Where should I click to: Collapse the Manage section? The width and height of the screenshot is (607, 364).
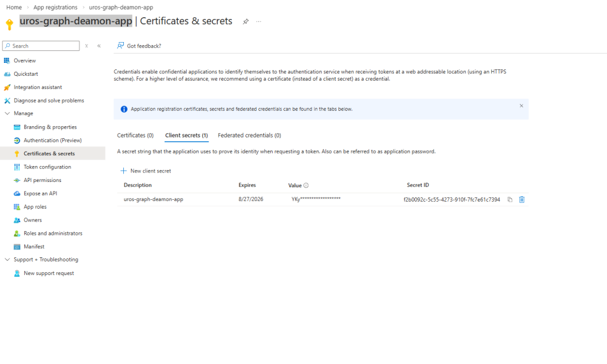(7, 113)
